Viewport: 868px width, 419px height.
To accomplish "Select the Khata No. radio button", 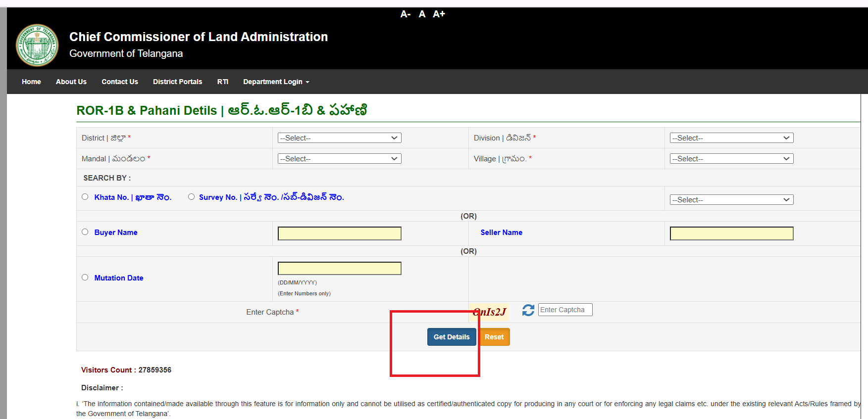I will coord(85,197).
